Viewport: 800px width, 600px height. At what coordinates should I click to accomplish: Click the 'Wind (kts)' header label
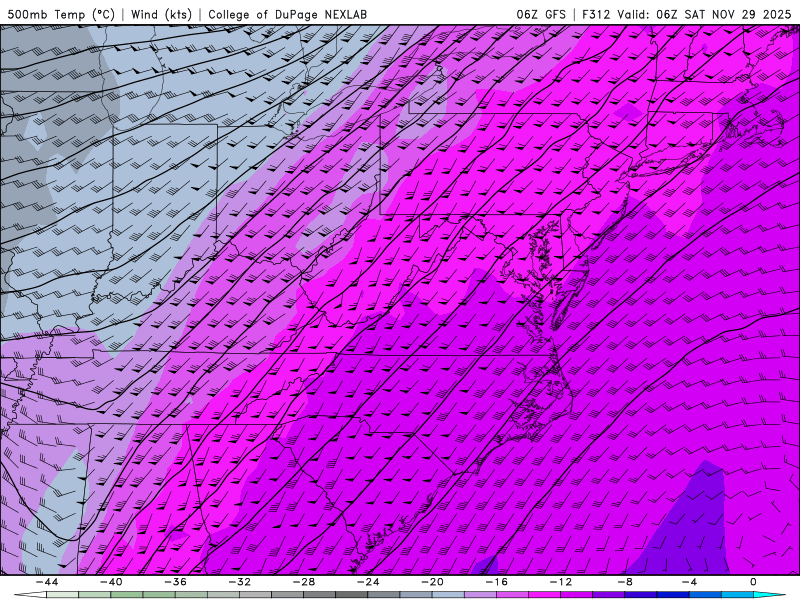[x=161, y=14]
